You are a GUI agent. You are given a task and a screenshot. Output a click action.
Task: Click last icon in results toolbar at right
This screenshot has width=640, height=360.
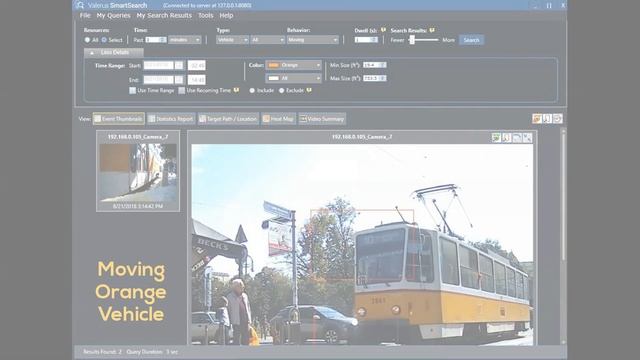tap(558, 118)
